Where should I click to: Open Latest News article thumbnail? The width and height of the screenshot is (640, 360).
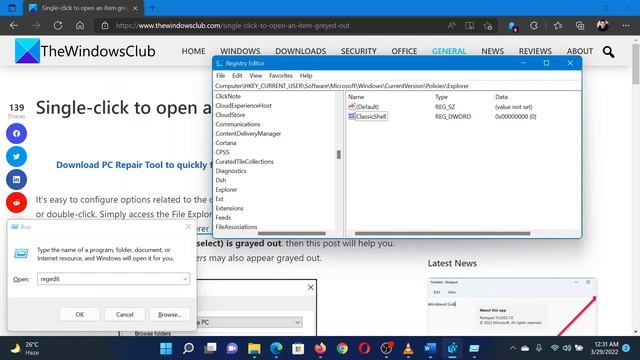[512, 306]
